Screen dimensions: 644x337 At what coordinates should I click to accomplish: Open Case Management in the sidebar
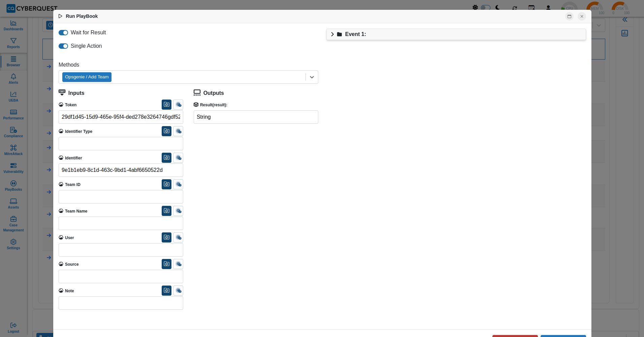coord(13,224)
